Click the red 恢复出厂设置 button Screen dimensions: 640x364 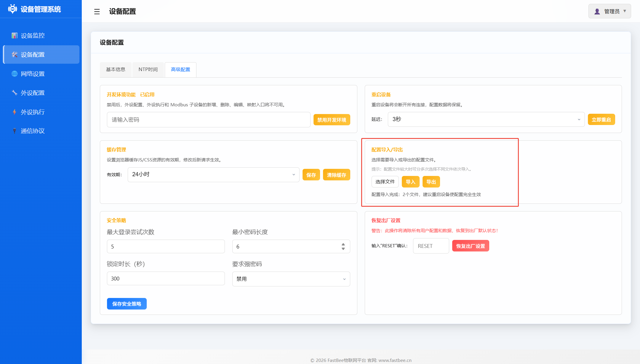471,246
